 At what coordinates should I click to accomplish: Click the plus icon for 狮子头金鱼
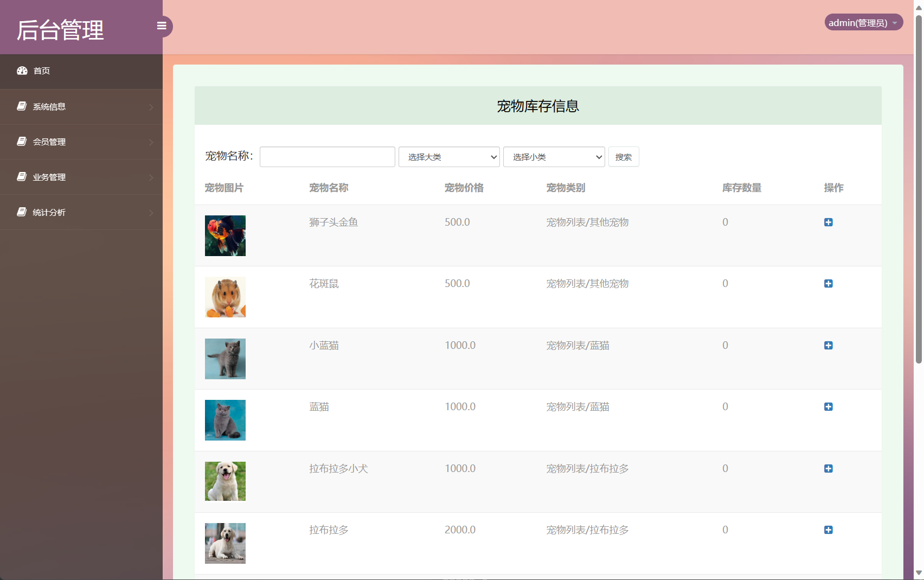829,222
